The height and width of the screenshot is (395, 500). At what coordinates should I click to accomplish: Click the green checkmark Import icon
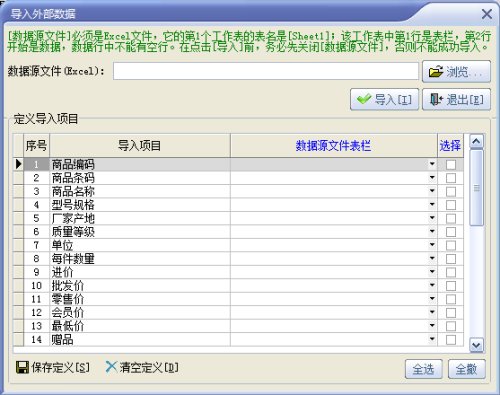(364, 99)
